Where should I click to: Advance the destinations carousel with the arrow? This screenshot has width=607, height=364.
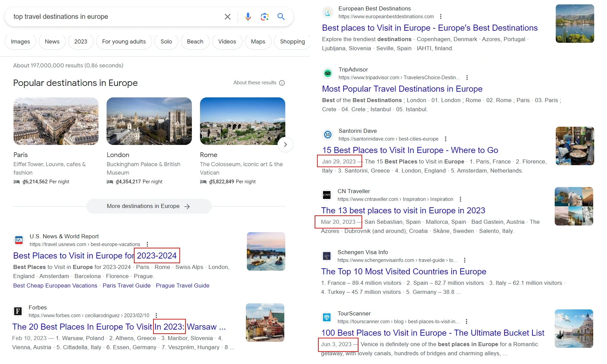pyautogui.click(x=285, y=145)
